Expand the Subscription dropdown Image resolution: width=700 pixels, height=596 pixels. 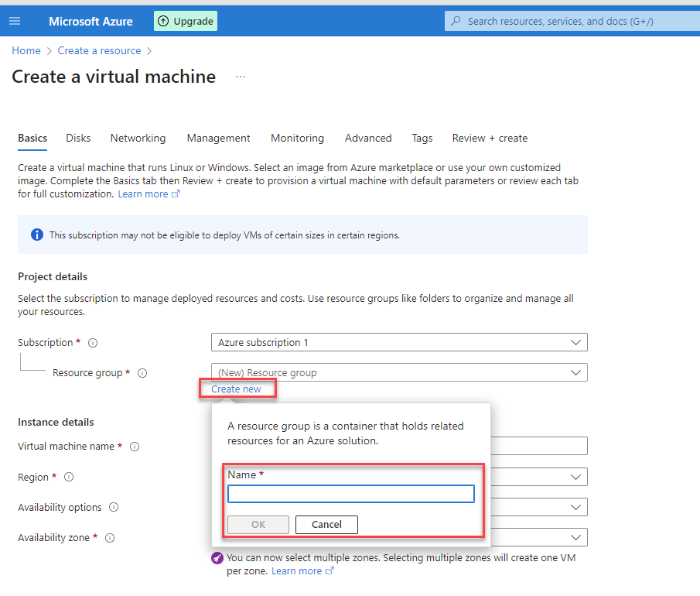click(x=398, y=342)
